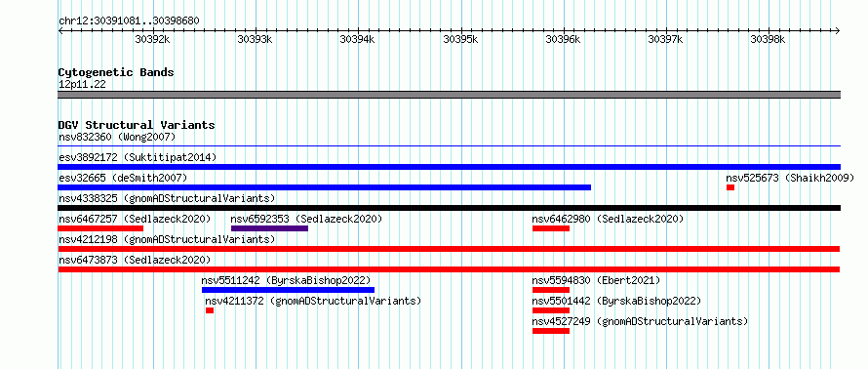Click the 30397k ruler tick label

click(x=665, y=39)
